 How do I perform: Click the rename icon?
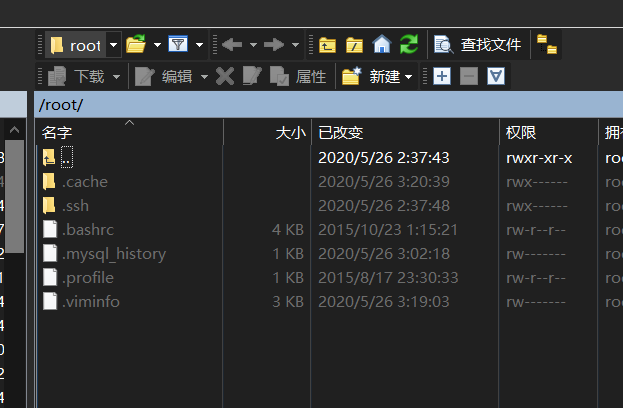tap(252, 76)
